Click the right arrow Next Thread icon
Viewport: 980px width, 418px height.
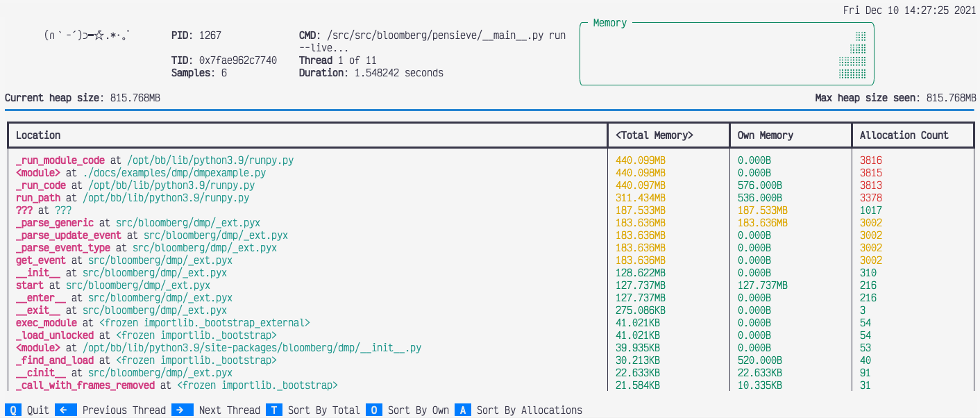[183, 410]
